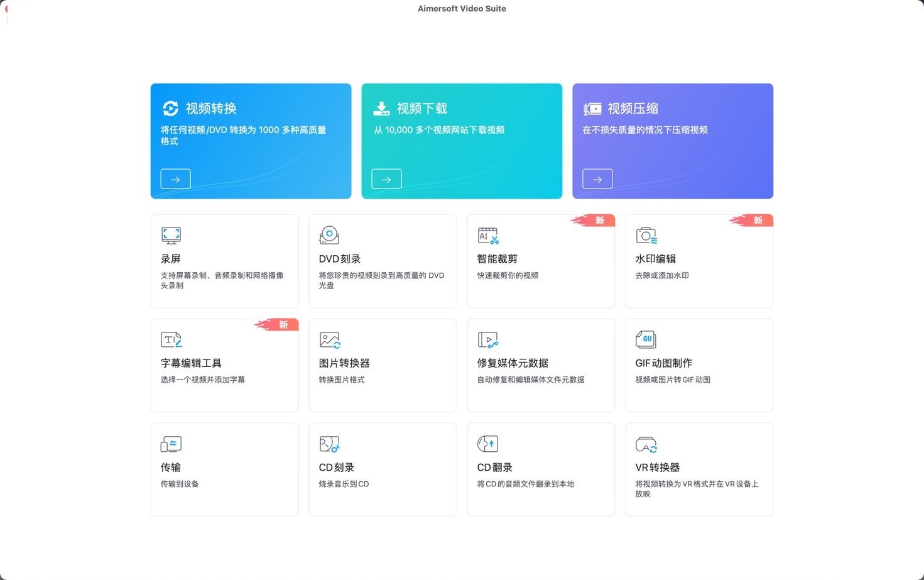Click description 选择一个视频并添加字幕
This screenshot has width=924, height=580.
tap(203, 380)
